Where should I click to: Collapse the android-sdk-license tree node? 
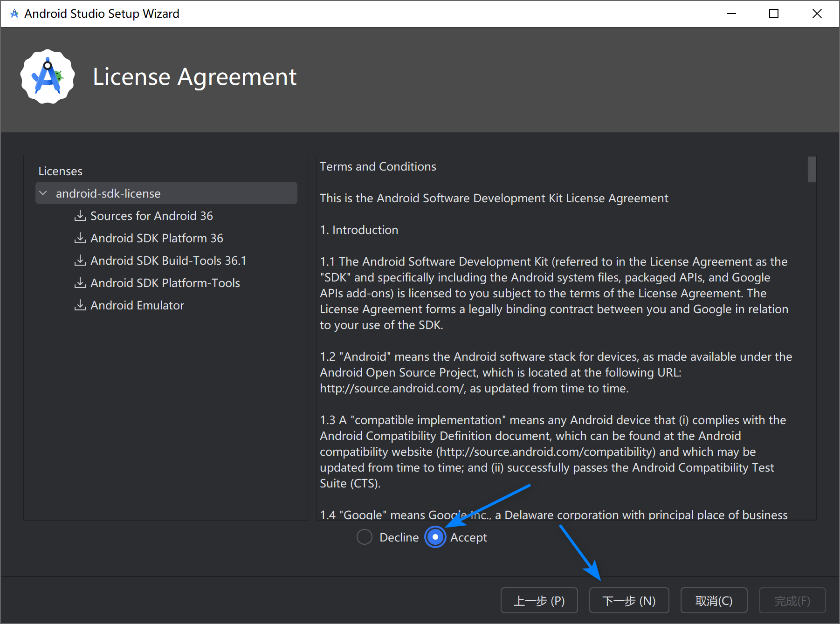tap(43, 193)
